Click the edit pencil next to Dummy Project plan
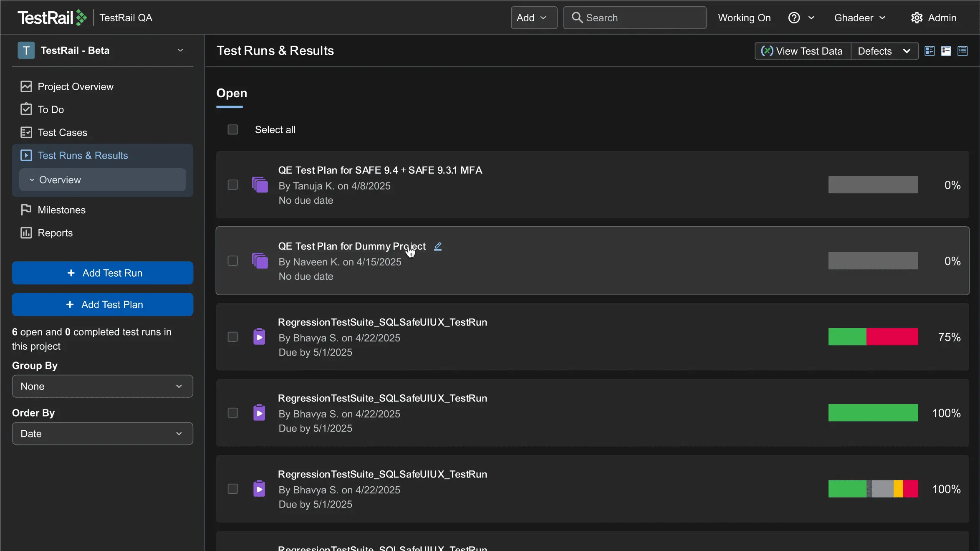 (438, 246)
